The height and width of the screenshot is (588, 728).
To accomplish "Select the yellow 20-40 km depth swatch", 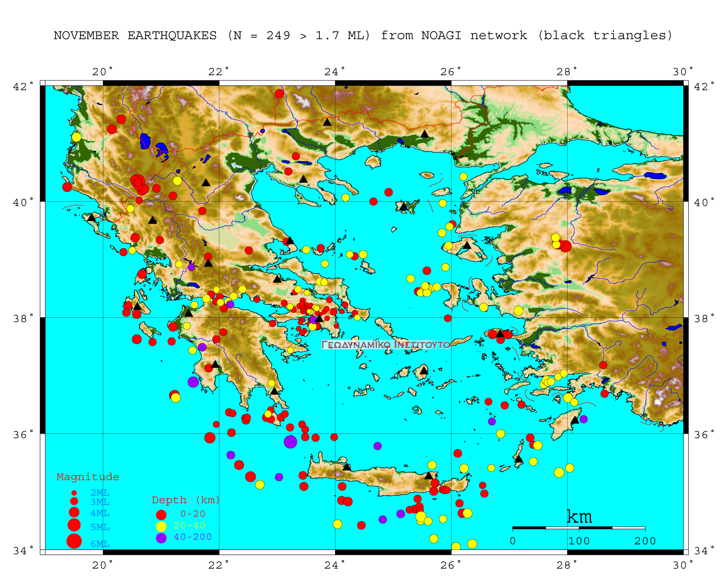I will pos(161,526).
